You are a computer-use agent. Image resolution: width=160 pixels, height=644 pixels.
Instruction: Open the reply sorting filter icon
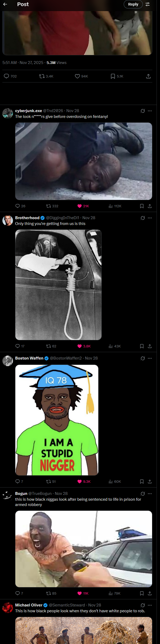[148, 4]
